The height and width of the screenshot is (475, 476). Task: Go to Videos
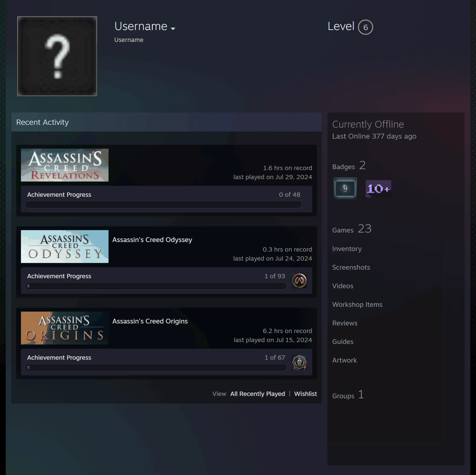coord(343,286)
